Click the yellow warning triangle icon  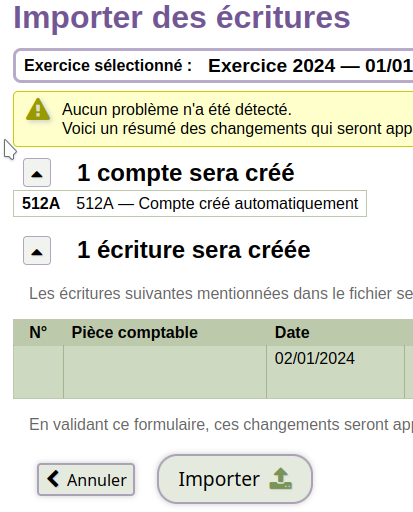(x=38, y=109)
